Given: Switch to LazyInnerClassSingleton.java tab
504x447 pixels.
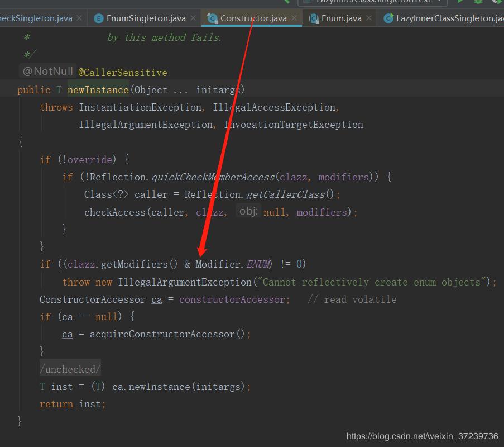Looking at the screenshot, I should tap(447, 18).
